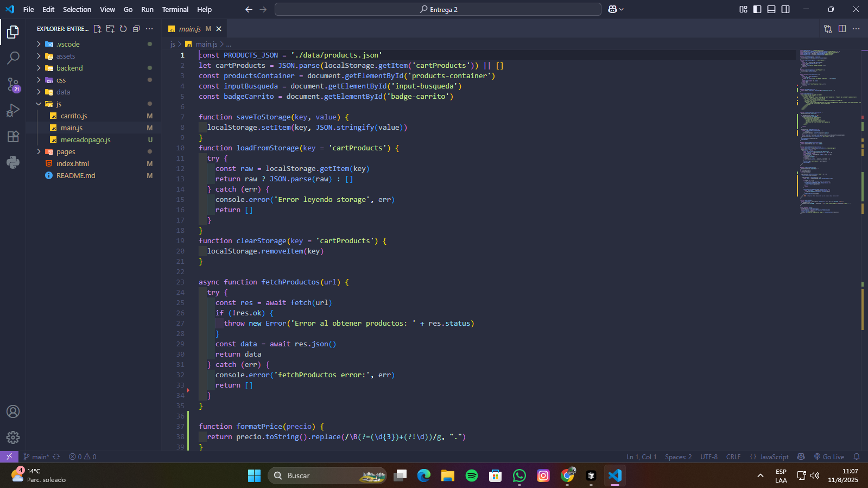Expand the assets folder
This screenshot has height=488, width=868.
tap(93, 56)
